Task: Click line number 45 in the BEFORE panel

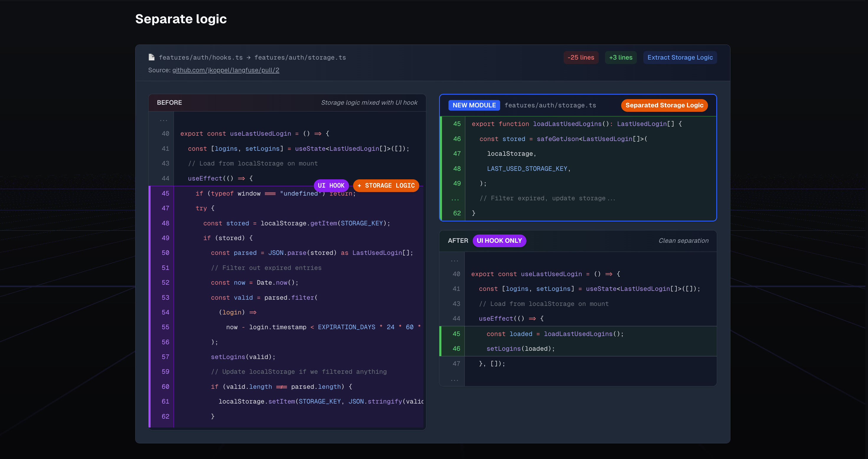Action: pos(165,194)
